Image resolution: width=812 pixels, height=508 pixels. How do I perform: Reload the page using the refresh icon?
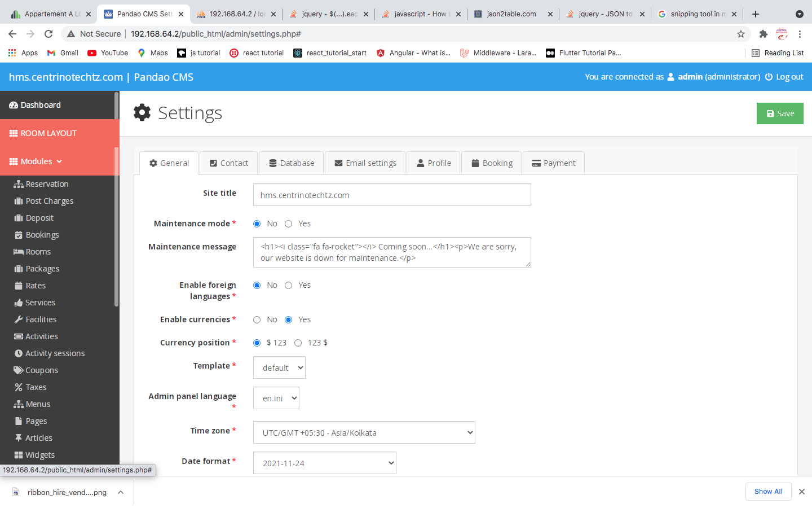click(x=48, y=34)
